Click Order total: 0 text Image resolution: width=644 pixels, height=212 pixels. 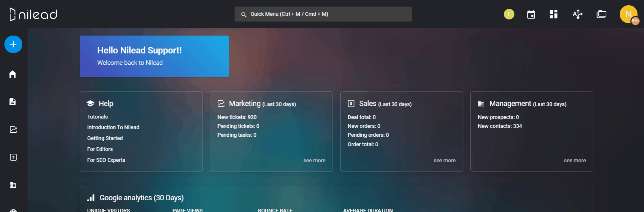point(363,144)
